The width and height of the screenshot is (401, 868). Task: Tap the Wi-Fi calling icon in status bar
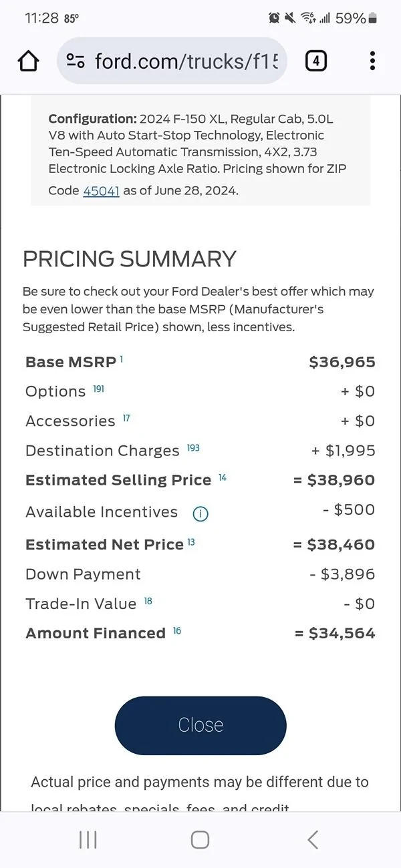(x=308, y=18)
